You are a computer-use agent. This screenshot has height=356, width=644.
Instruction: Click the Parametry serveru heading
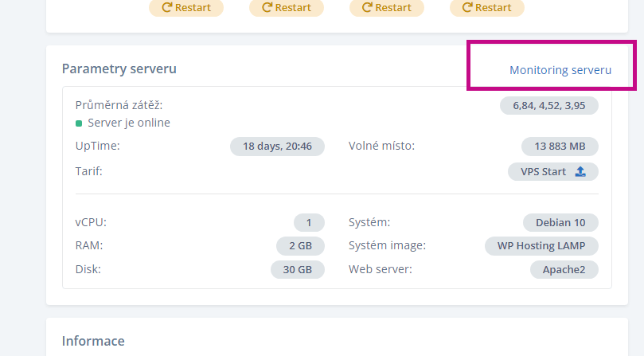point(119,68)
